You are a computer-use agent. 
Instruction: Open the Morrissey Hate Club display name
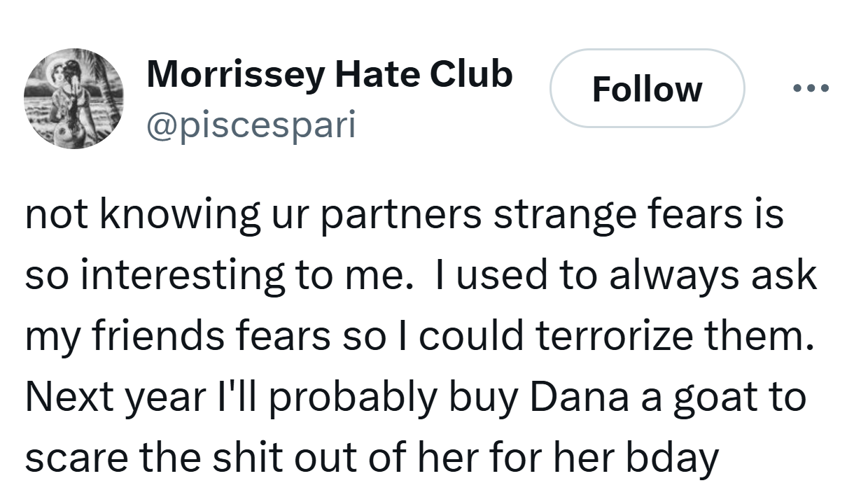click(330, 74)
